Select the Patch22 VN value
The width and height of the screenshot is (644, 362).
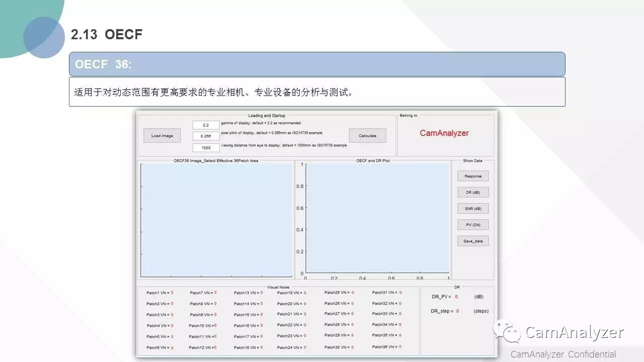pos(304,325)
